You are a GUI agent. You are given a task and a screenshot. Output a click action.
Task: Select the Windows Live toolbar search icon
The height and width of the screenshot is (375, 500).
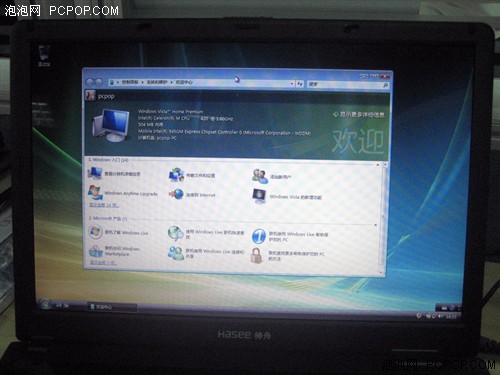pyautogui.click(x=176, y=233)
